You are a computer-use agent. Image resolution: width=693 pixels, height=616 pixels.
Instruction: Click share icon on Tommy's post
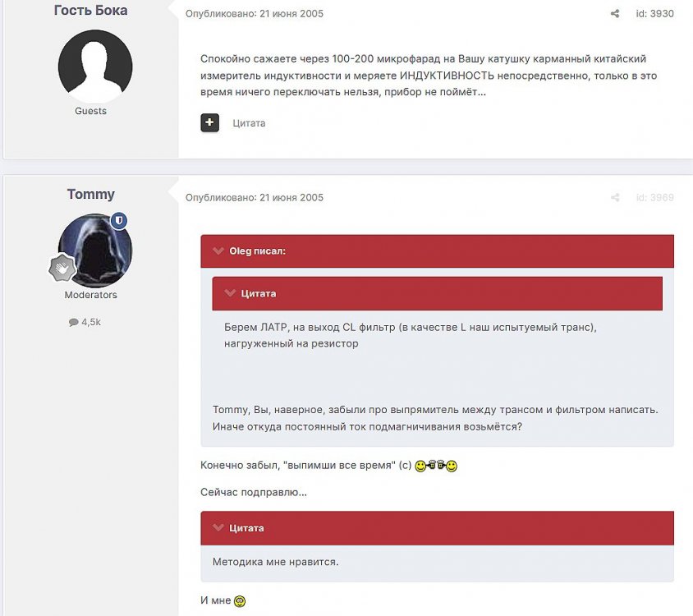[x=615, y=198]
